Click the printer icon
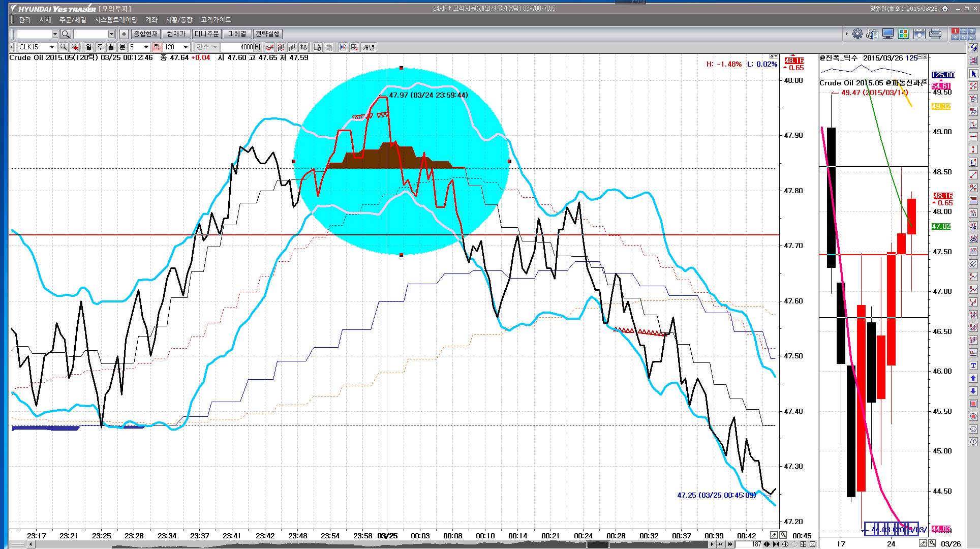Screen dimensions: 980x549 (x=935, y=34)
